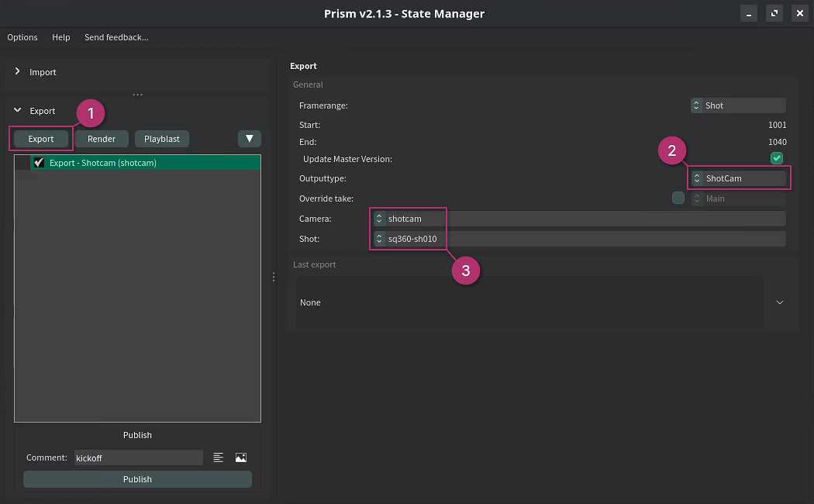Click the None last export text
Screen dimensions: 814x504
coord(310,302)
